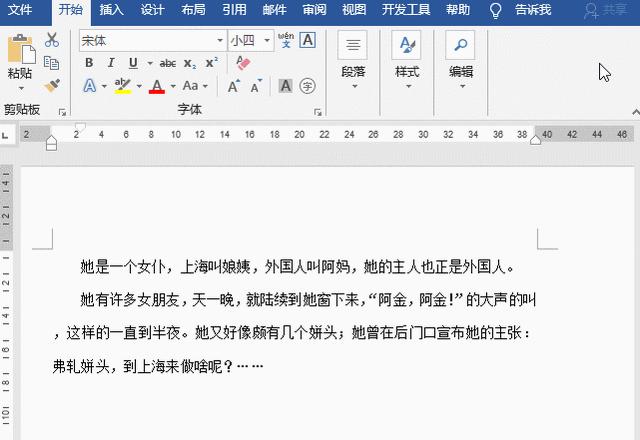The height and width of the screenshot is (440, 640).
Task: Switch to the 视图 (View) tab
Action: click(x=354, y=9)
